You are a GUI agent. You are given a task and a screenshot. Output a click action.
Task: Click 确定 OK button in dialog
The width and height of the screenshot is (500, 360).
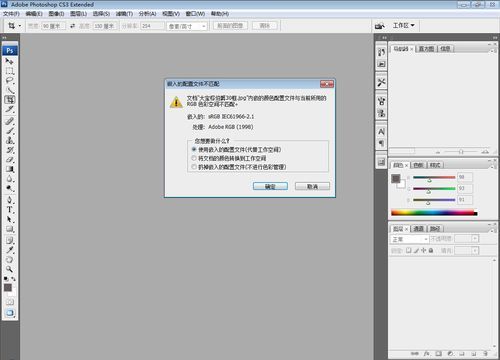click(x=270, y=186)
